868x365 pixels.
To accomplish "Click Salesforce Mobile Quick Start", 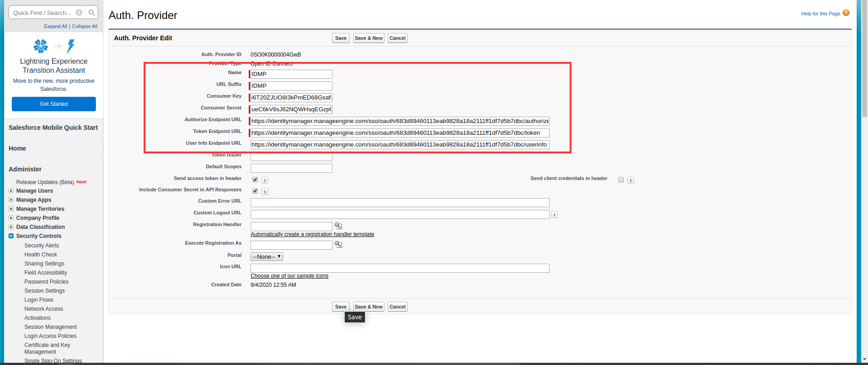I will (x=53, y=128).
